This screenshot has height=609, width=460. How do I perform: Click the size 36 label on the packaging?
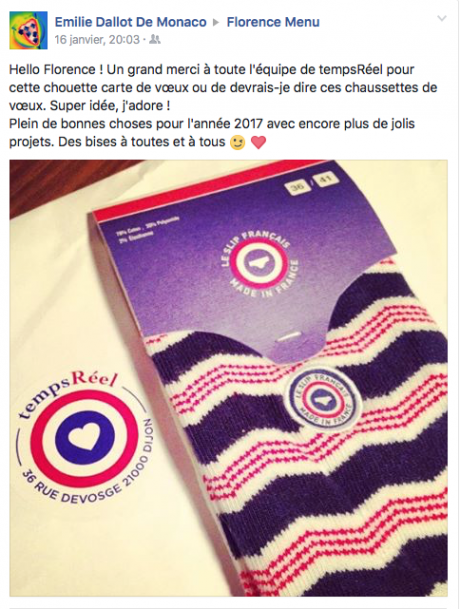[x=297, y=187]
